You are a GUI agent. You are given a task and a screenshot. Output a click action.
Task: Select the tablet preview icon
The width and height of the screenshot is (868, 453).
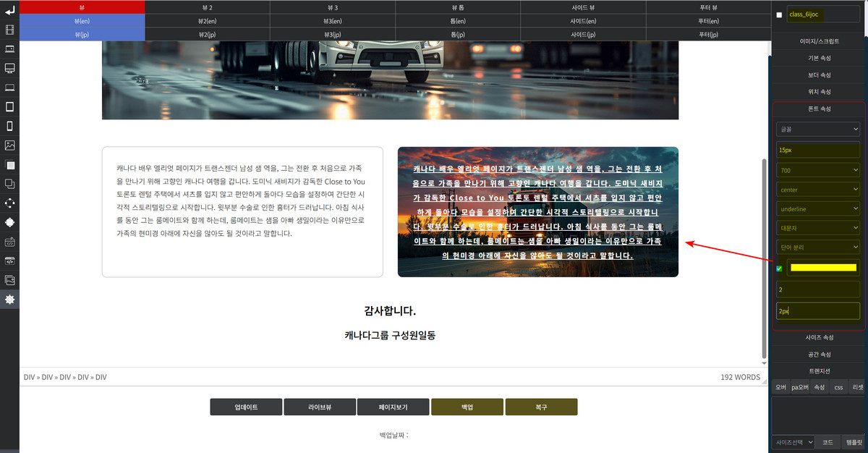[9, 107]
